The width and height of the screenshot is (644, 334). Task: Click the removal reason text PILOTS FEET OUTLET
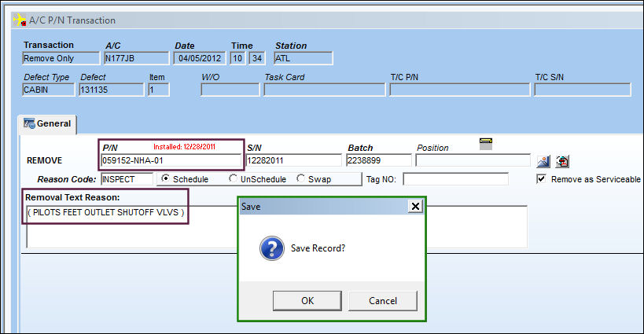[x=105, y=212]
